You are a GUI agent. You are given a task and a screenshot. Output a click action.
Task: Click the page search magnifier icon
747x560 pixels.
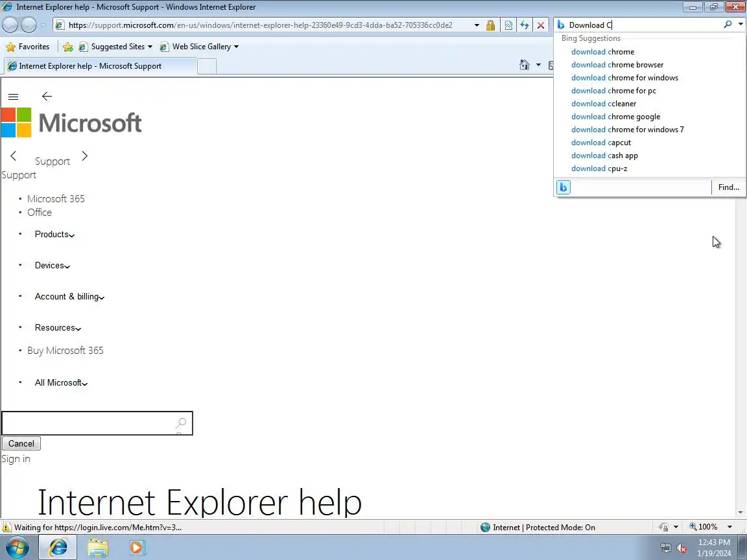[x=181, y=423]
